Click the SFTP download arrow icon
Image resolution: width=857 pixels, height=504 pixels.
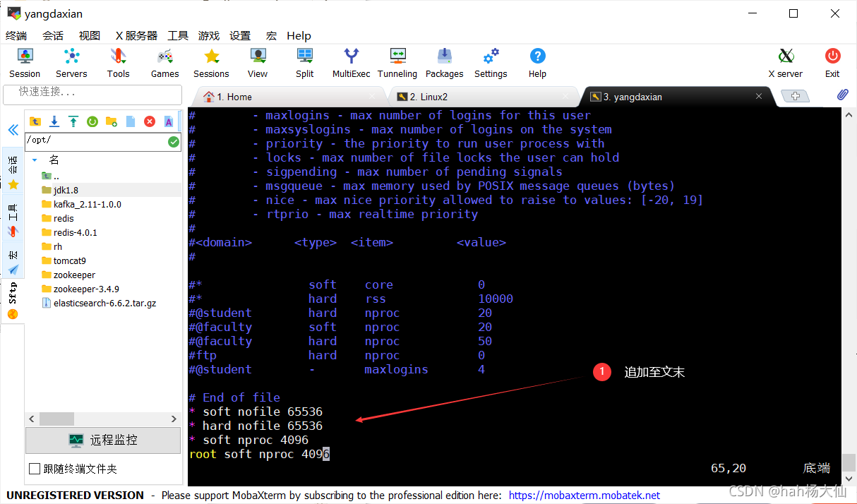[x=54, y=121]
